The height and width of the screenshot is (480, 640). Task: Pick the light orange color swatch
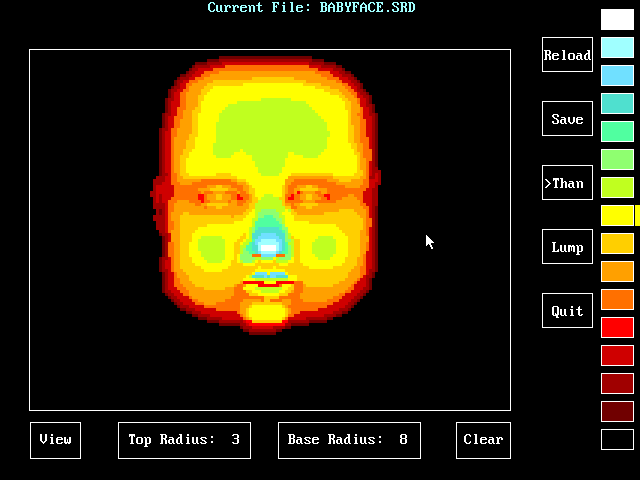(617, 271)
